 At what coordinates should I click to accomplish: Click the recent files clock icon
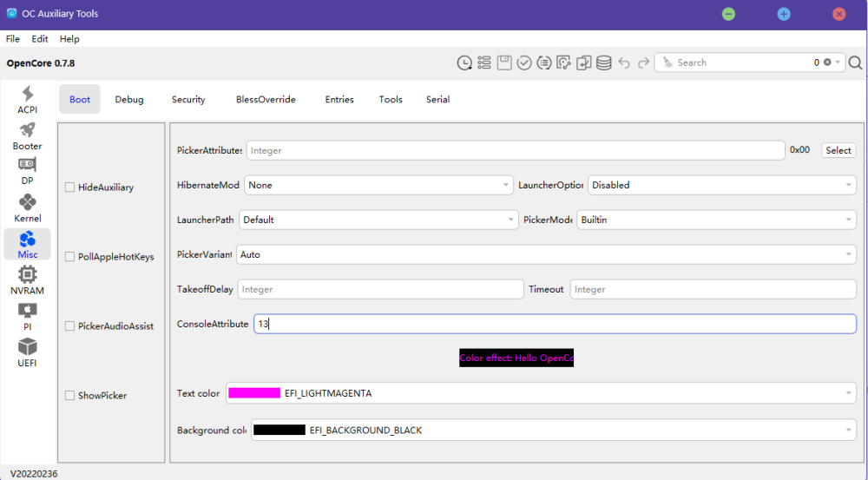(464, 62)
